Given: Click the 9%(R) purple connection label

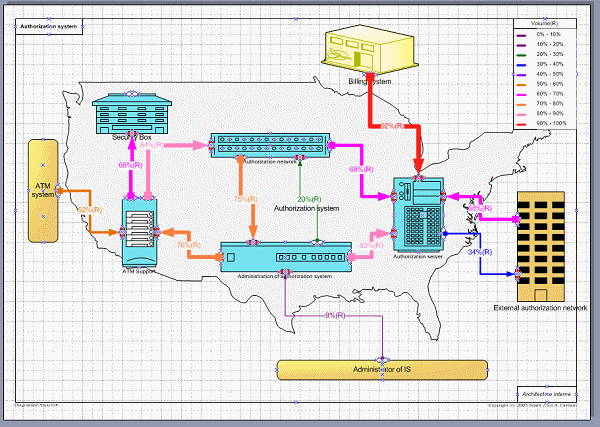Looking at the screenshot, I should pos(335,315).
